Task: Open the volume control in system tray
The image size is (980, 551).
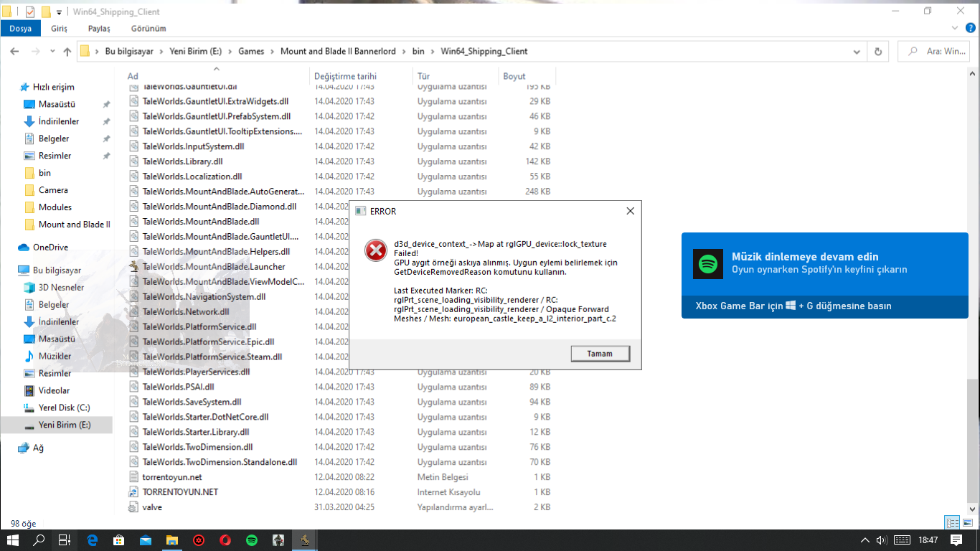Action: (882, 540)
